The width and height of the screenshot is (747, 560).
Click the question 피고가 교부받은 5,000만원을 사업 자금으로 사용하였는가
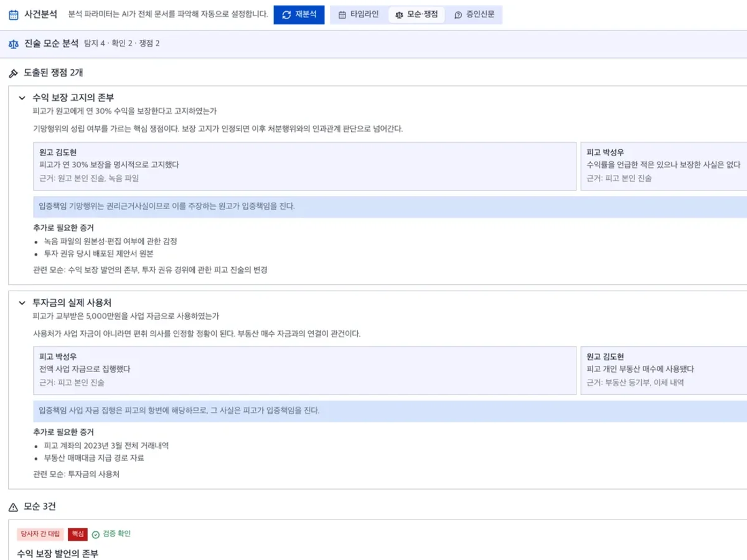pyautogui.click(x=126, y=317)
